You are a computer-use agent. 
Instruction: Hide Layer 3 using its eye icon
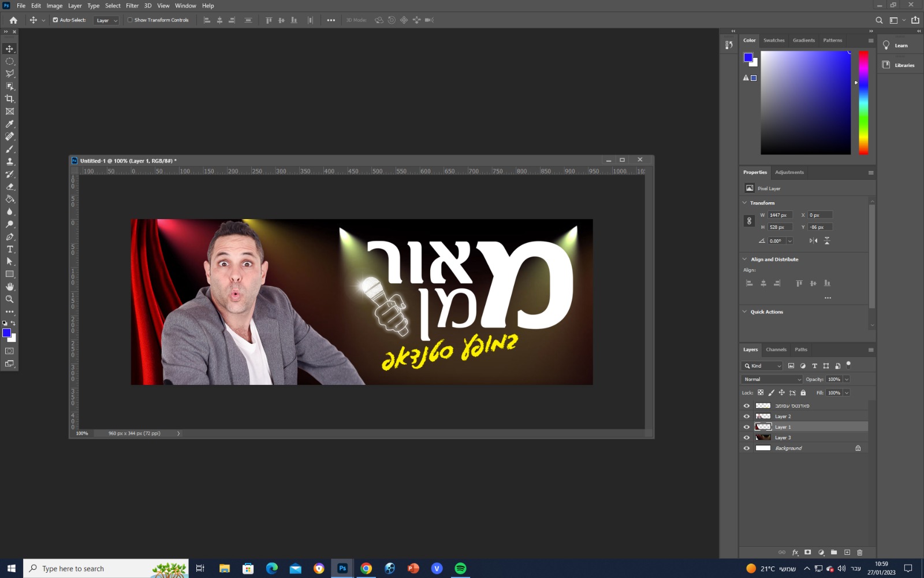point(746,438)
